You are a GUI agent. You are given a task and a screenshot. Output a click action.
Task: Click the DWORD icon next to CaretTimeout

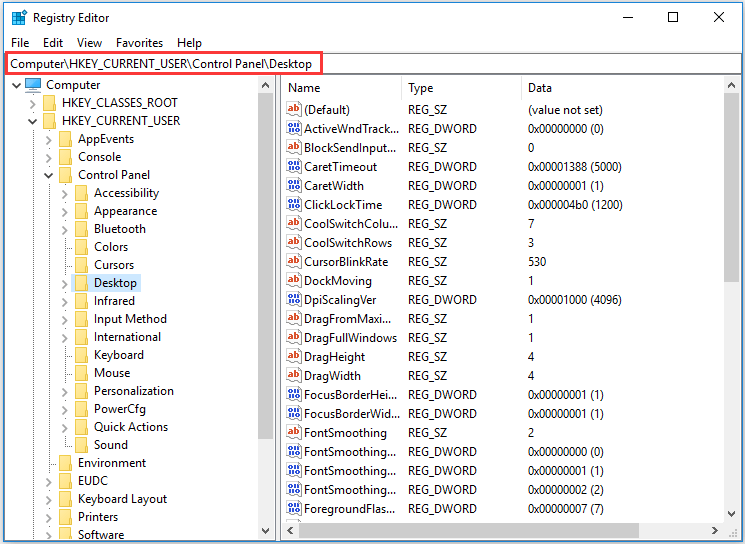(x=294, y=166)
